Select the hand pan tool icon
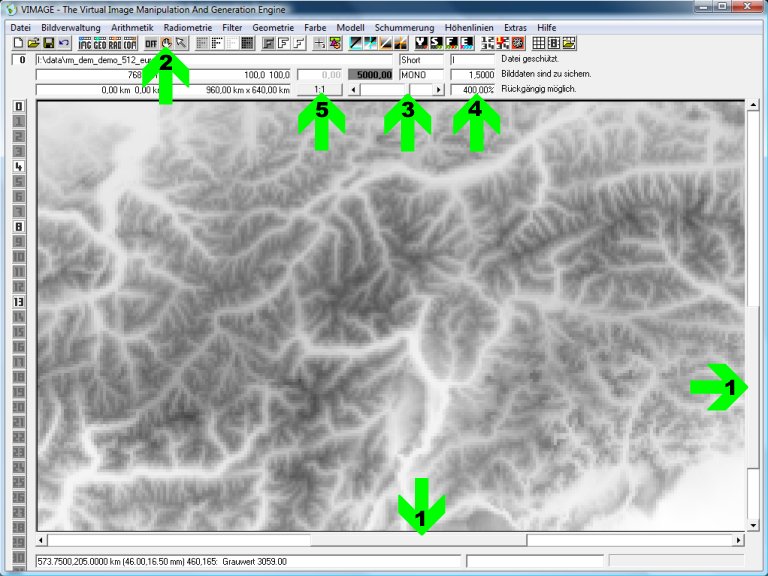Screen dimensions: 768x576 166,43
